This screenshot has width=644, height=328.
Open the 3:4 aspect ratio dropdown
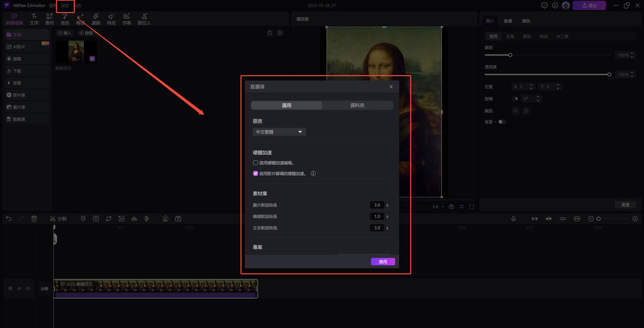click(438, 207)
